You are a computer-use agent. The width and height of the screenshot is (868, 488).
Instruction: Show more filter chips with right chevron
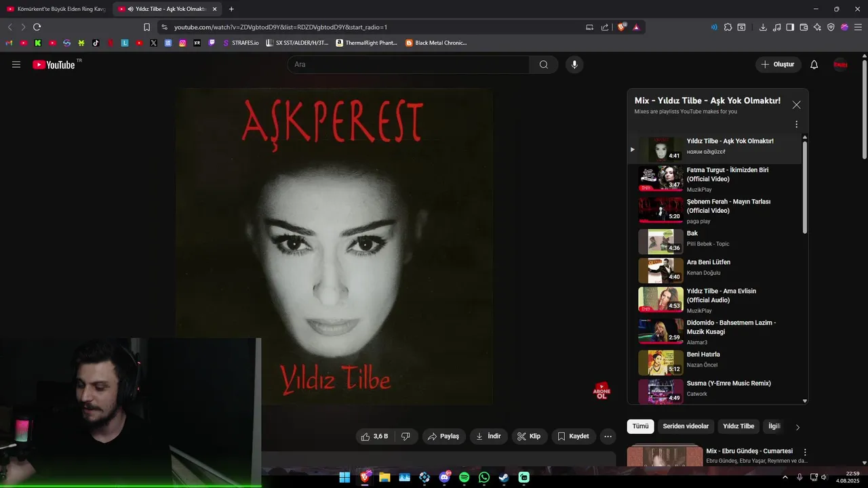pyautogui.click(x=797, y=427)
